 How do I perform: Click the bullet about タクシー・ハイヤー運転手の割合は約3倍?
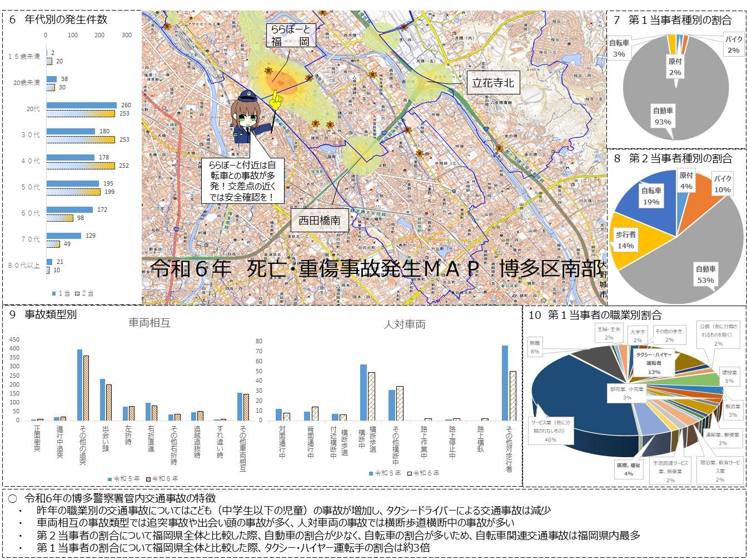pos(233,548)
